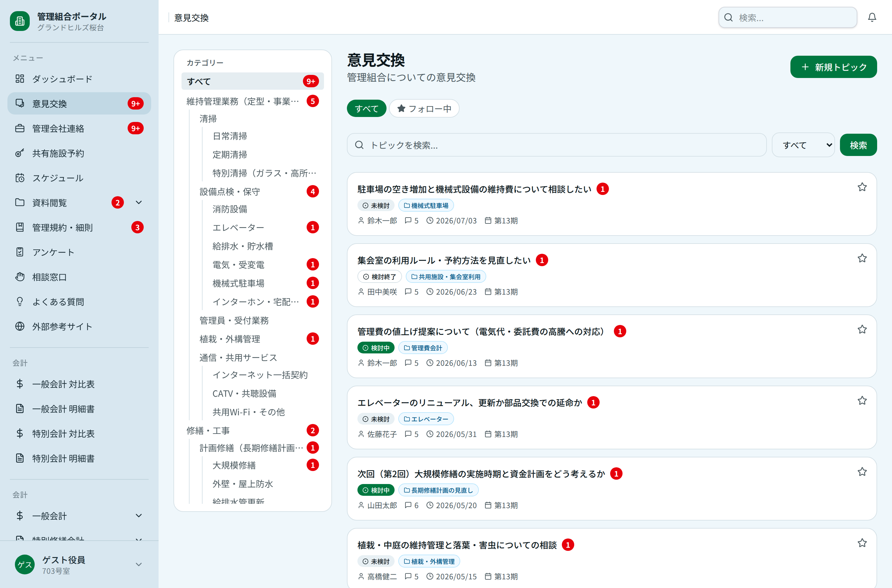The width and height of the screenshot is (892, 588).
Task: Open topic 管理費の値上げ提案について
Action: (483, 331)
